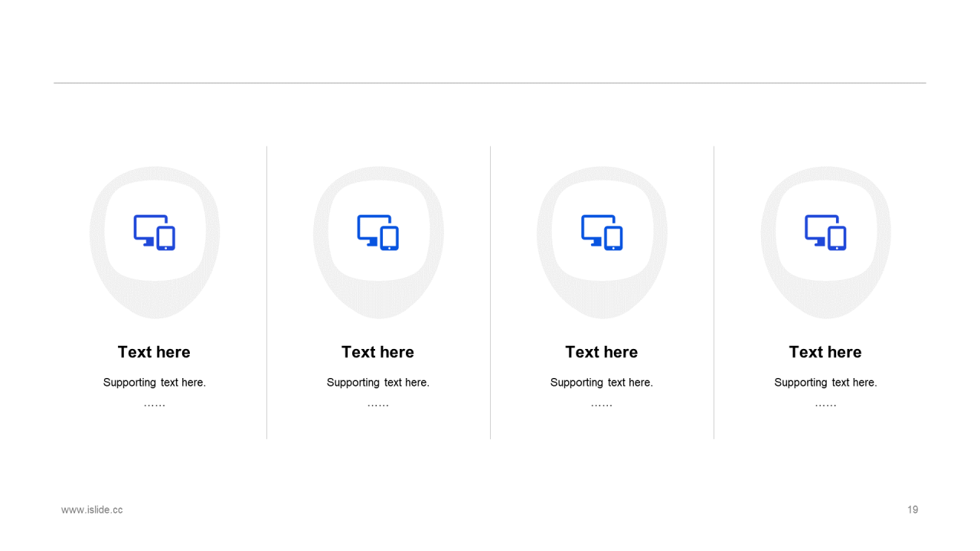980x551 pixels.
Task: Click the second column's devices icon
Action: click(x=378, y=233)
